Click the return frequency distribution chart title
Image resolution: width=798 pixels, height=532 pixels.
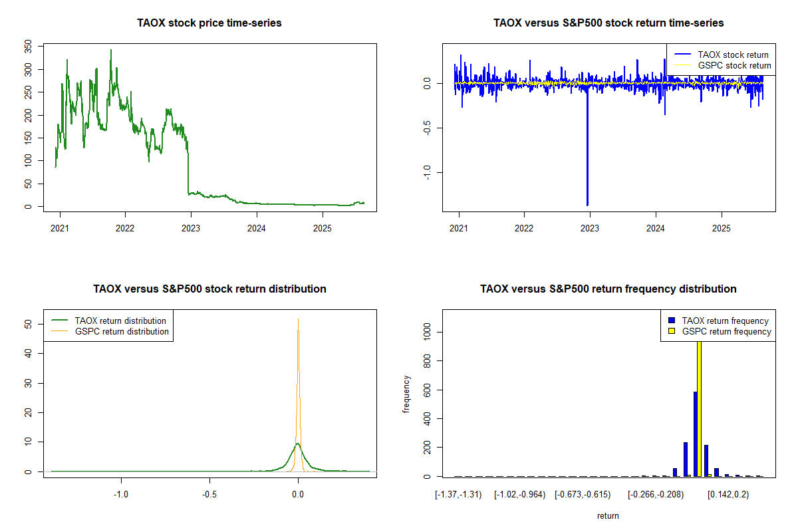(x=608, y=289)
